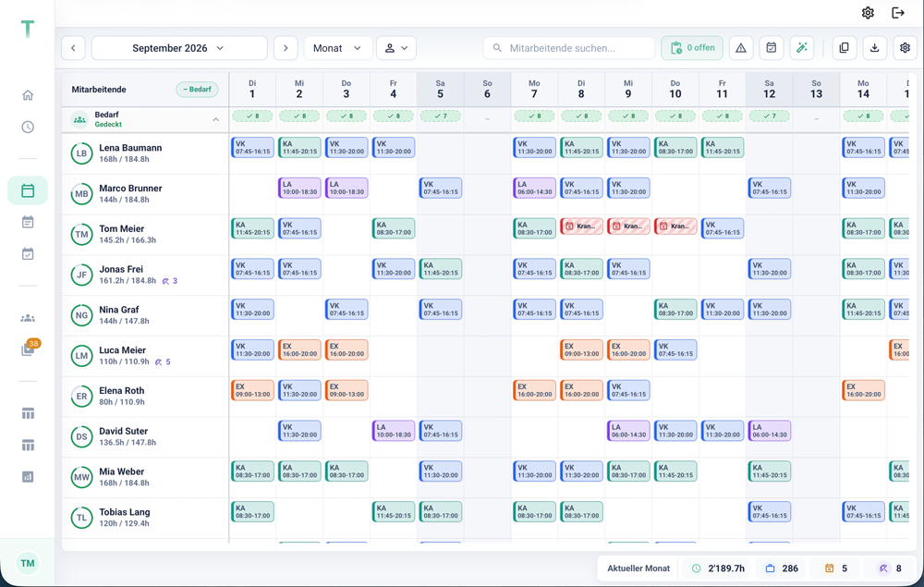
Task: Click Mia Weber's MW avatar
Action: (x=81, y=477)
